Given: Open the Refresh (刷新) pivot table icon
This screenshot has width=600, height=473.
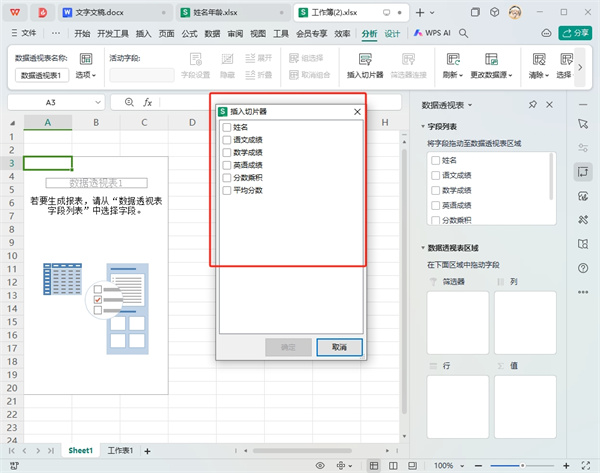Looking at the screenshot, I should [x=453, y=59].
